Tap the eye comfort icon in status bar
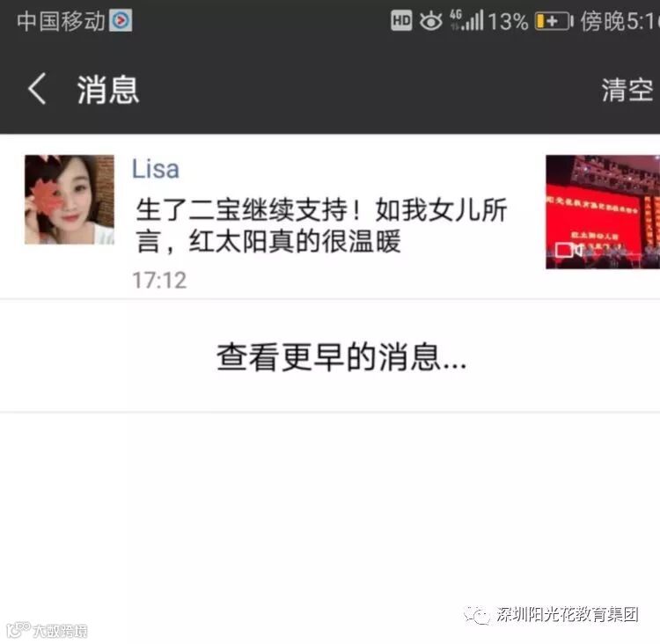The image size is (660, 644). pos(430,20)
